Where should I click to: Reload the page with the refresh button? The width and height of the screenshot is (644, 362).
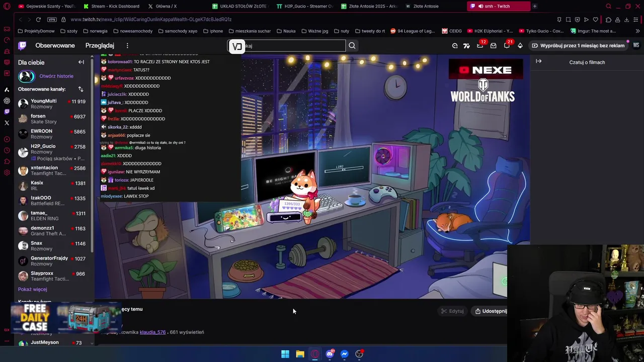(38, 20)
